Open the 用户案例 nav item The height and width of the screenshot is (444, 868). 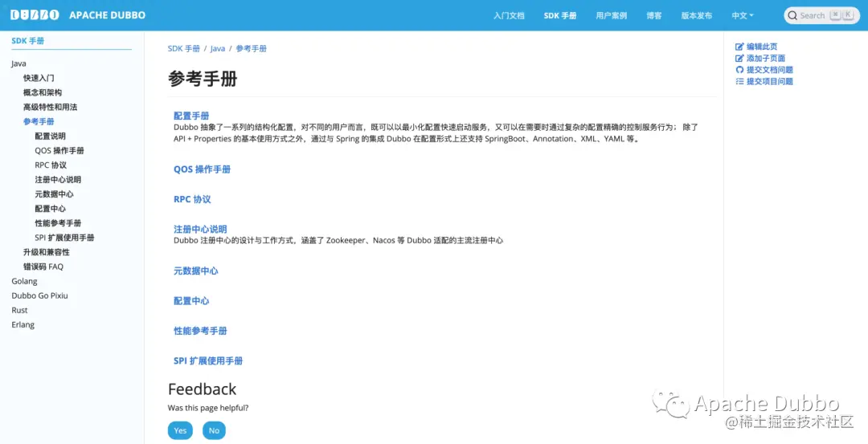[x=611, y=15]
